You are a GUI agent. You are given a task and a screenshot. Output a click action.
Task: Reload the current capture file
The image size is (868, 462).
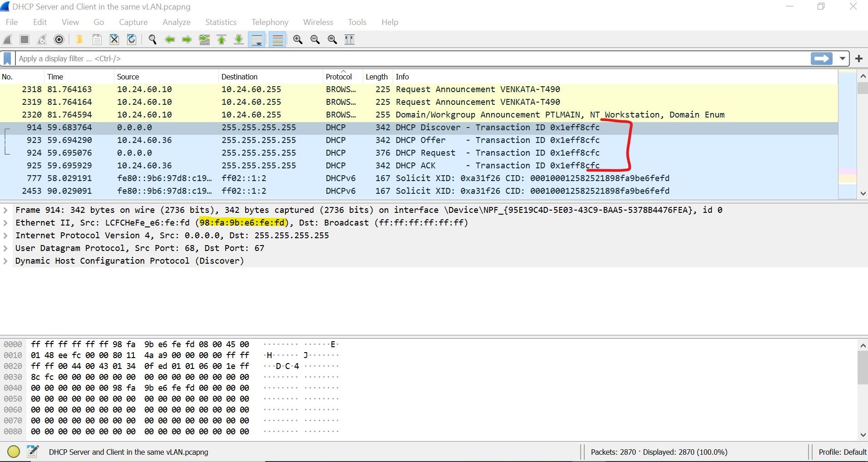coord(131,39)
